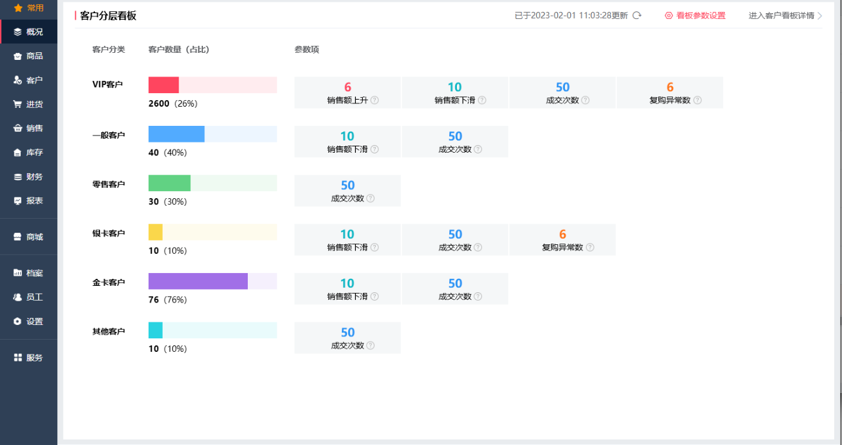Click help icon for 银卡客户 复购异常数
Screen dimensions: 842x445
point(590,247)
